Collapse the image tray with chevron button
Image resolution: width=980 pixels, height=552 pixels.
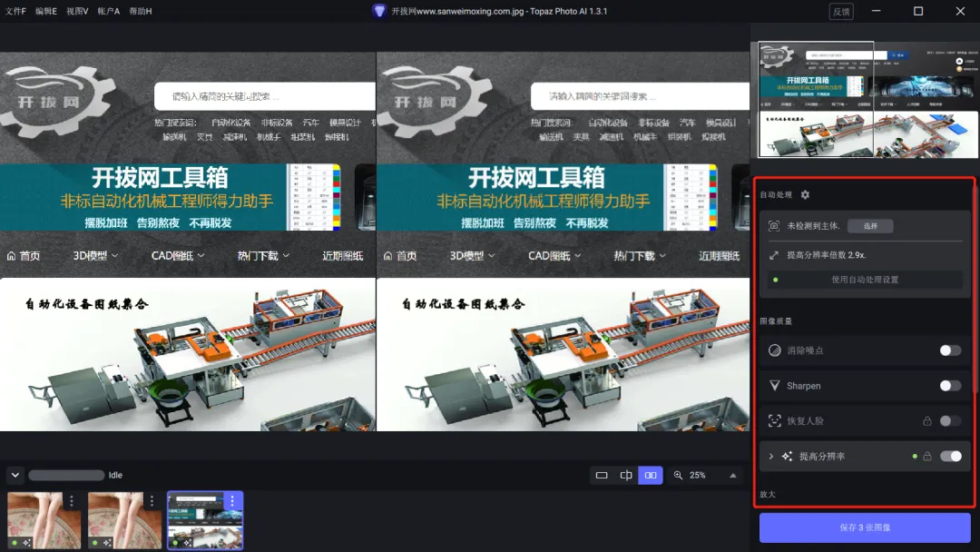pyautogui.click(x=15, y=475)
